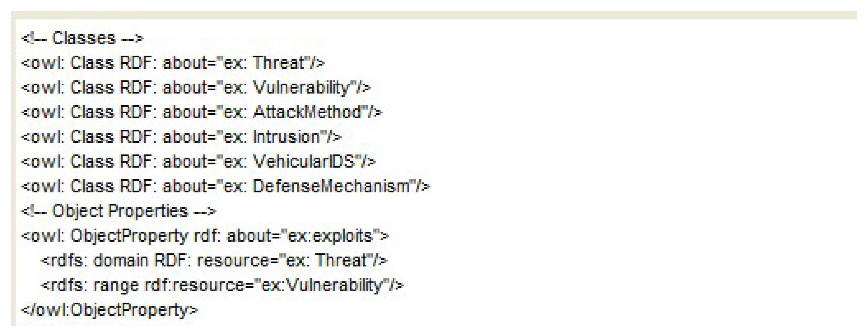Click "about" in the Intrusion class line

pos(185,137)
